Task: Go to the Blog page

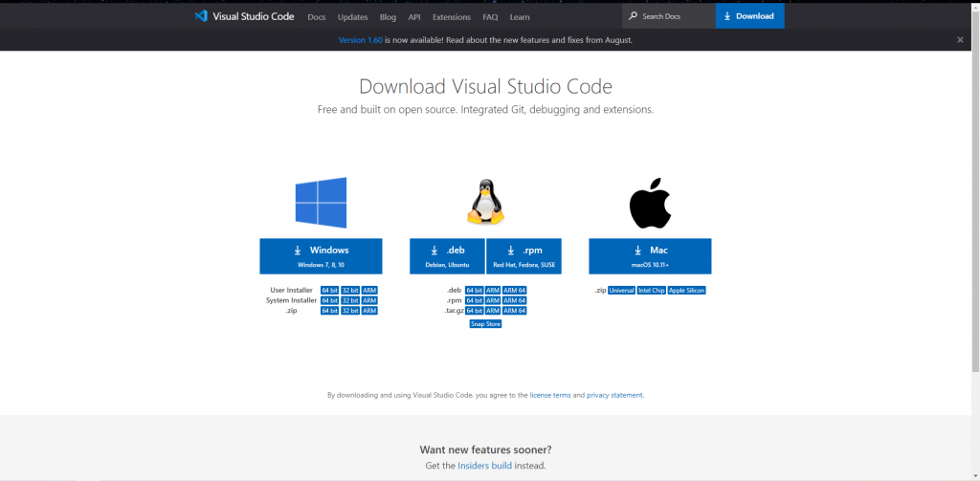Action: 389,17
